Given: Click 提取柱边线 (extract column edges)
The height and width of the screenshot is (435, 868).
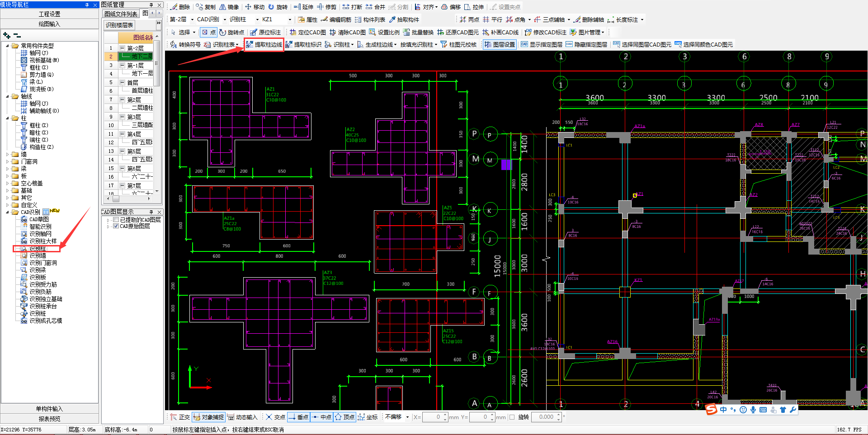Looking at the screenshot, I should [264, 44].
